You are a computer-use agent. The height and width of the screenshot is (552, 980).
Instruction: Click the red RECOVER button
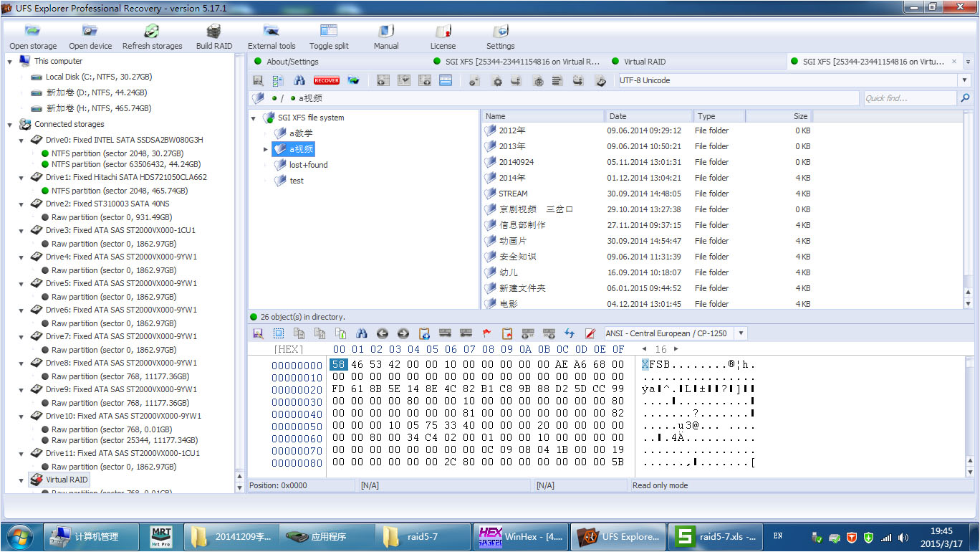(327, 80)
